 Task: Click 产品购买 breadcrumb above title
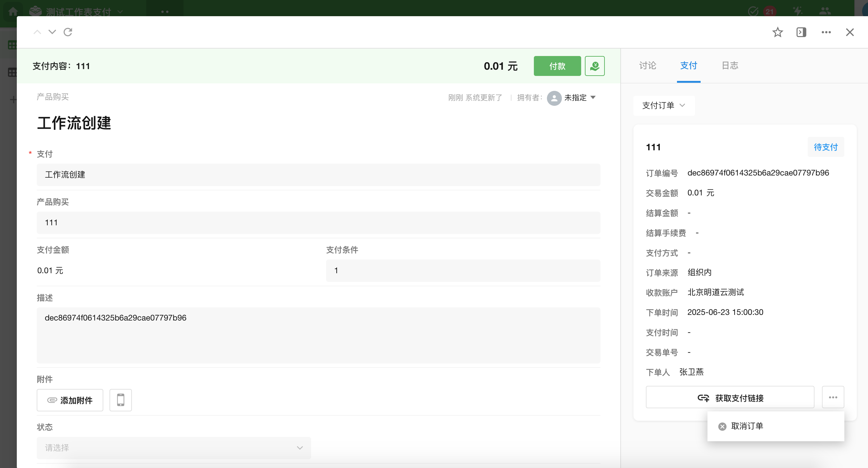[x=53, y=97]
